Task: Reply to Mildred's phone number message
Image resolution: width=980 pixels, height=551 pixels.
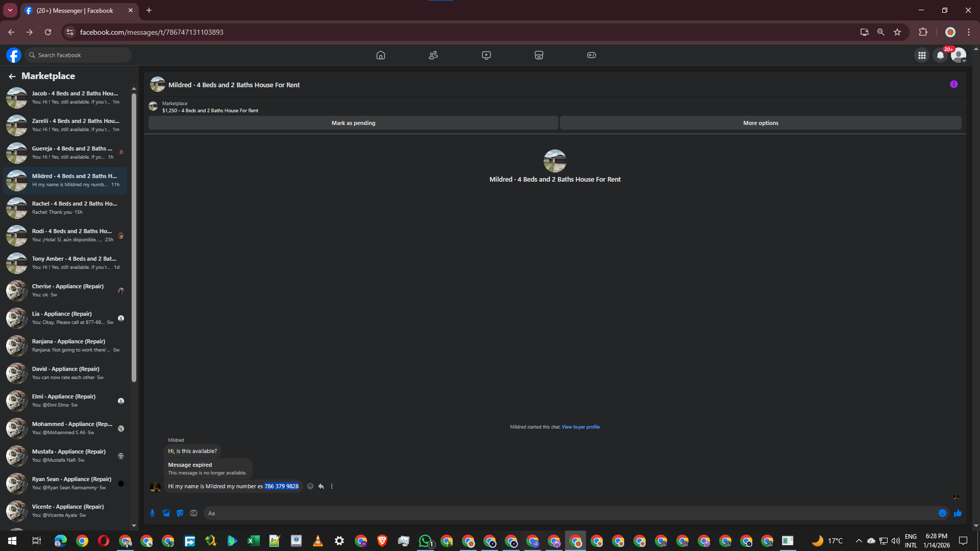Action: point(321,486)
